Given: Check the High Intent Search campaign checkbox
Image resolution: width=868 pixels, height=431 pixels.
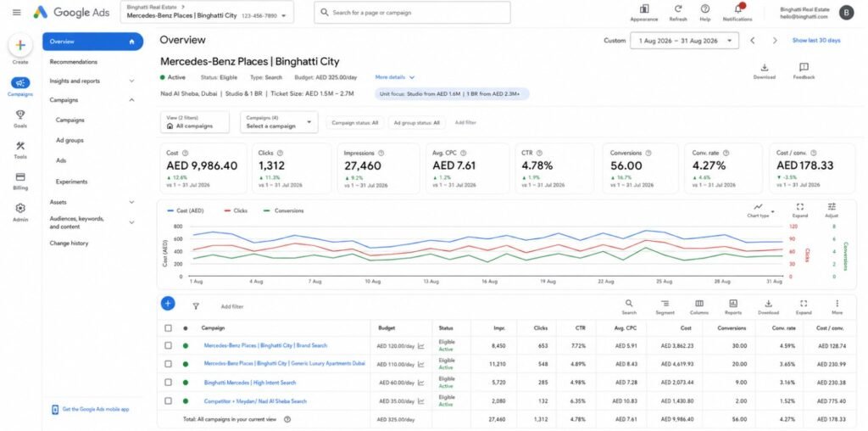Looking at the screenshot, I should coord(169,383).
